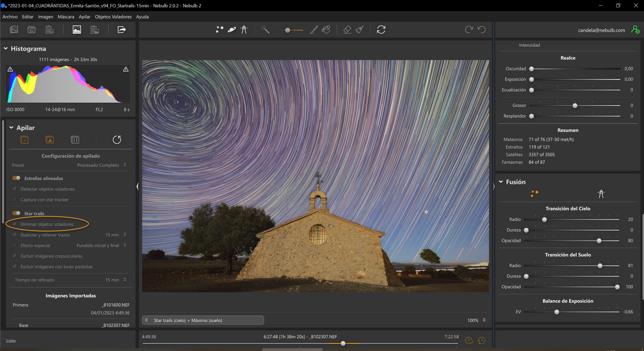
Task: Collapse the left panel with edge arrow
Action: click(x=137, y=186)
